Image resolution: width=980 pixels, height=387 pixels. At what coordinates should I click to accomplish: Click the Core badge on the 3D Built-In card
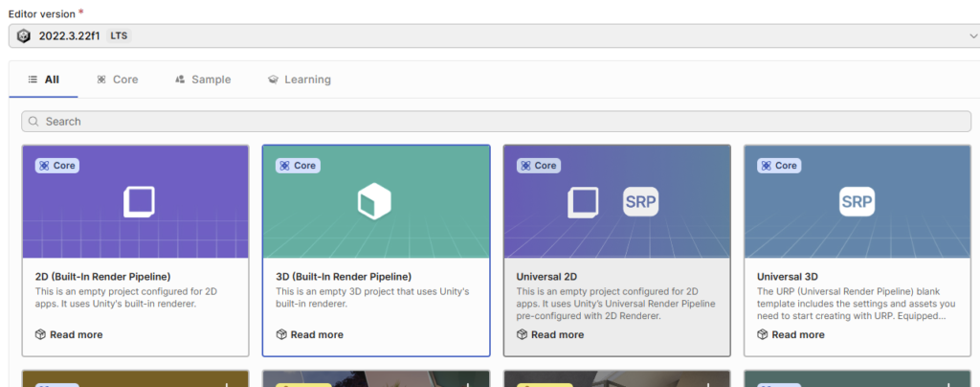[298, 166]
